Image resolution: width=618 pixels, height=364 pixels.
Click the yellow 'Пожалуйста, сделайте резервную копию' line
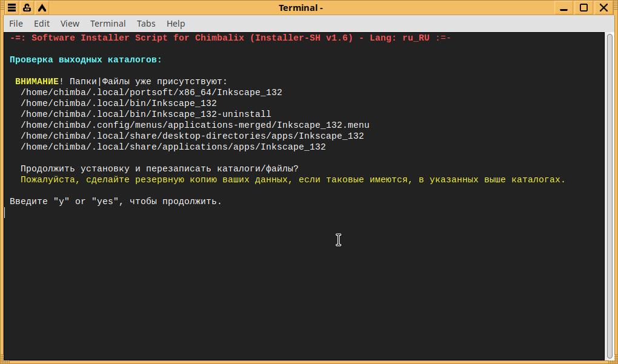pos(293,180)
